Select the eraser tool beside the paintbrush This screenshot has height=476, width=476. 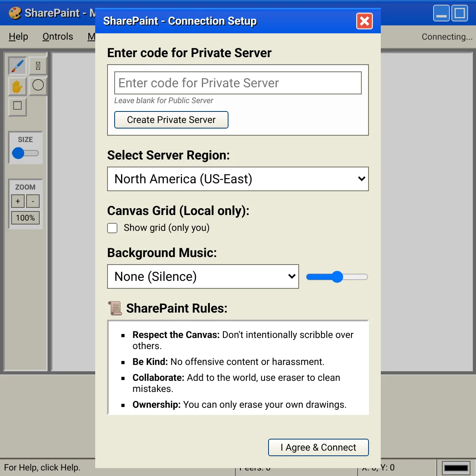[x=38, y=66]
